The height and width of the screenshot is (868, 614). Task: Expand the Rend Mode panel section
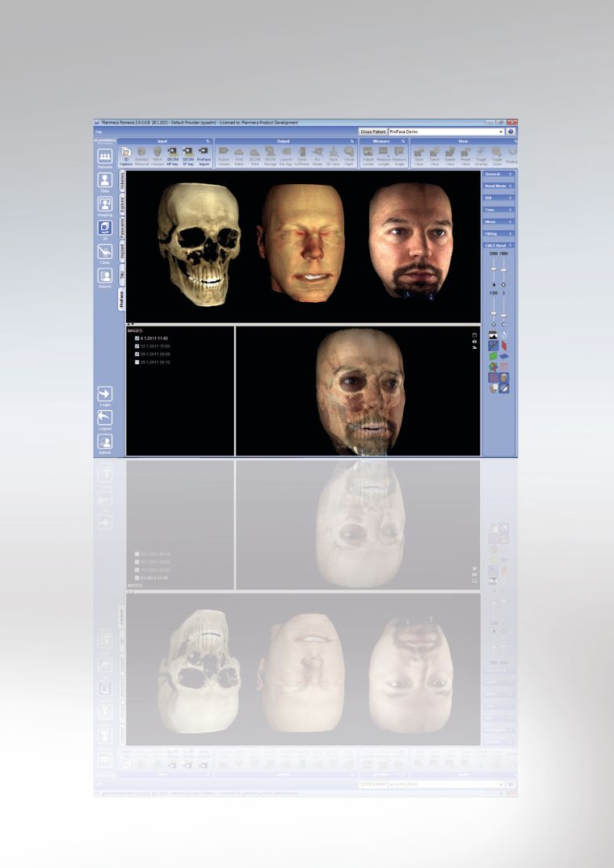click(498, 186)
